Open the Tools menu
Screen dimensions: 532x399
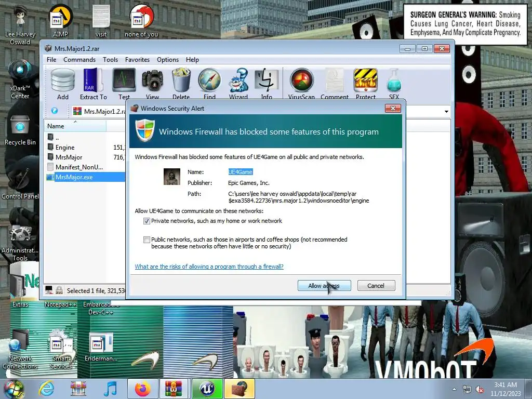point(110,60)
